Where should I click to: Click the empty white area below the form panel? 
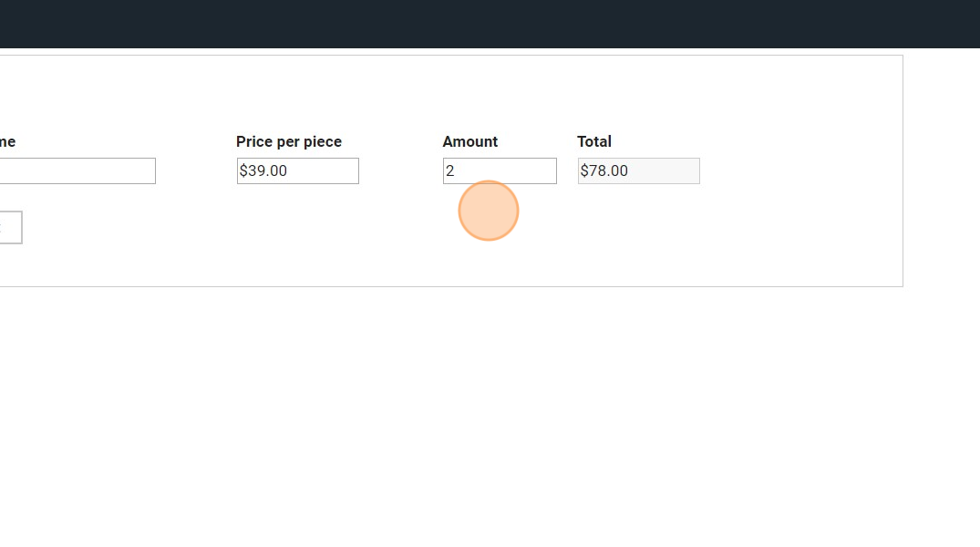click(456, 410)
